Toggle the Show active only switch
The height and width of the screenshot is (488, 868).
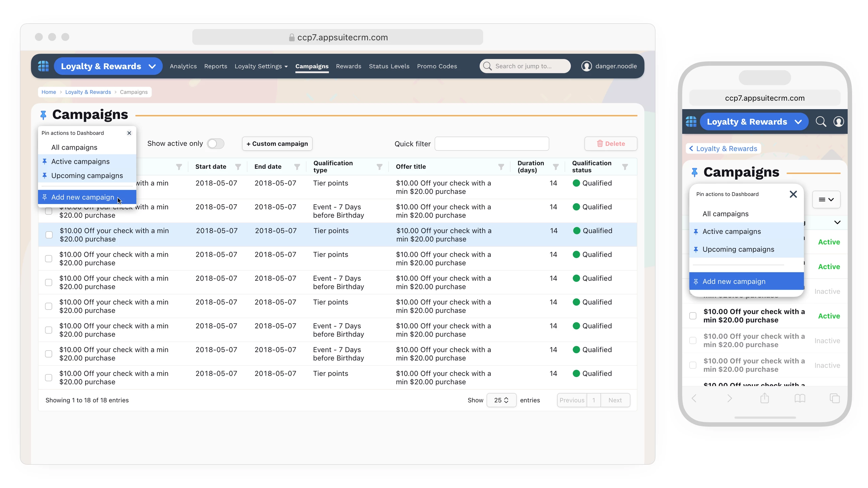click(216, 144)
